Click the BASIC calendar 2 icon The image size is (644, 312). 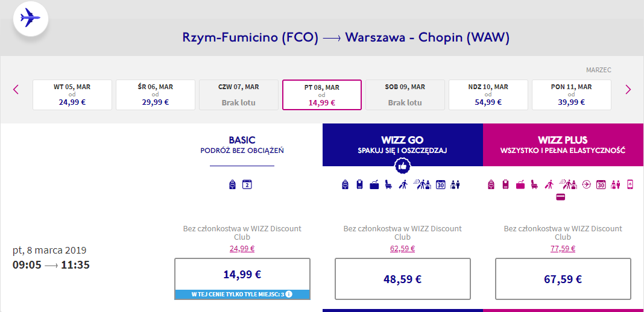(x=247, y=184)
